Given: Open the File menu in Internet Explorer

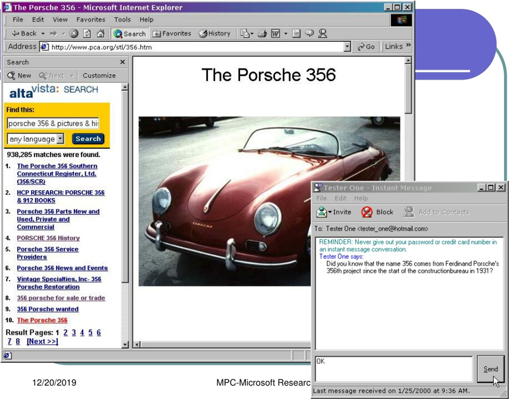Looking at the screenshot, I should 18,20.
